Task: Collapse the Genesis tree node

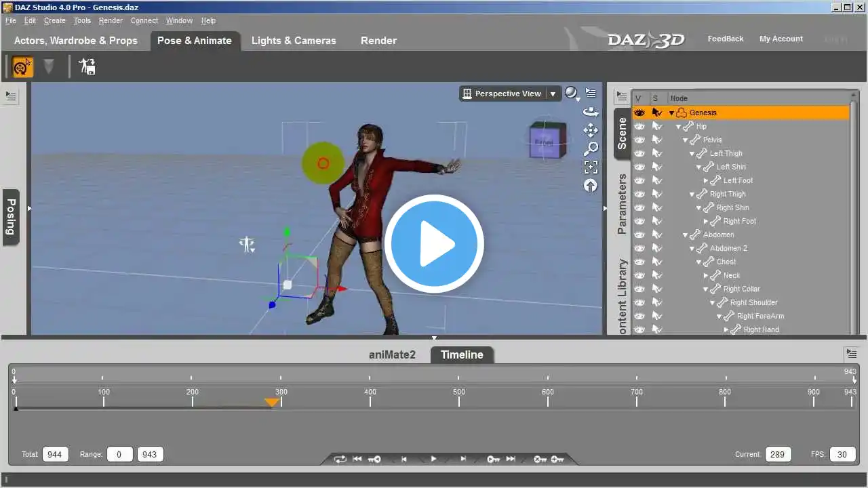Action: [x=671, y=113]
